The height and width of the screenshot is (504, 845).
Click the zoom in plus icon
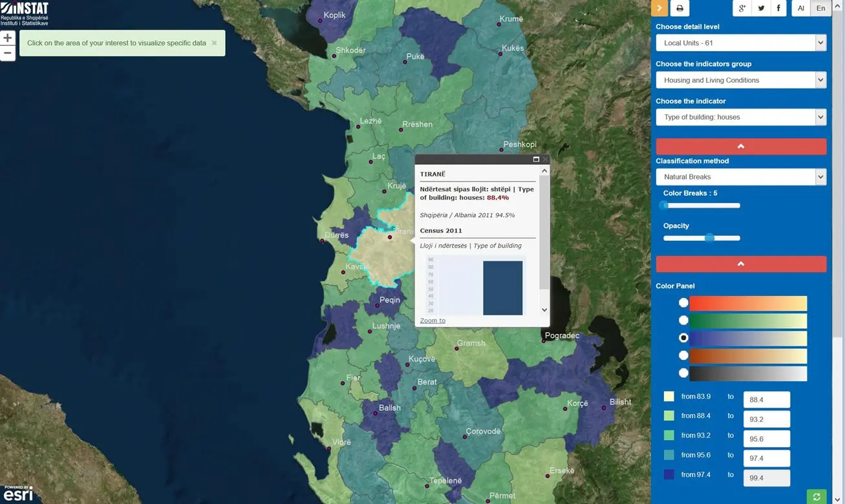(7, 37)
